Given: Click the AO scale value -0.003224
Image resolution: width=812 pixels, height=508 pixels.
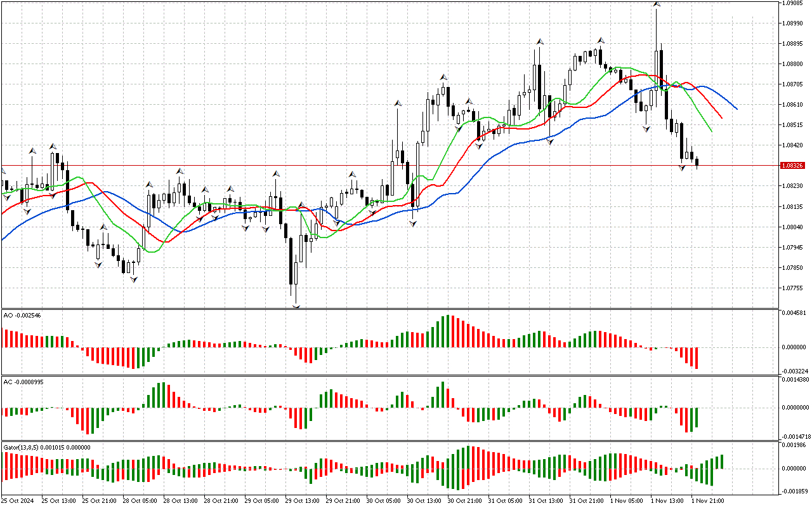Looking at the screenshot, I should [794, 371].
